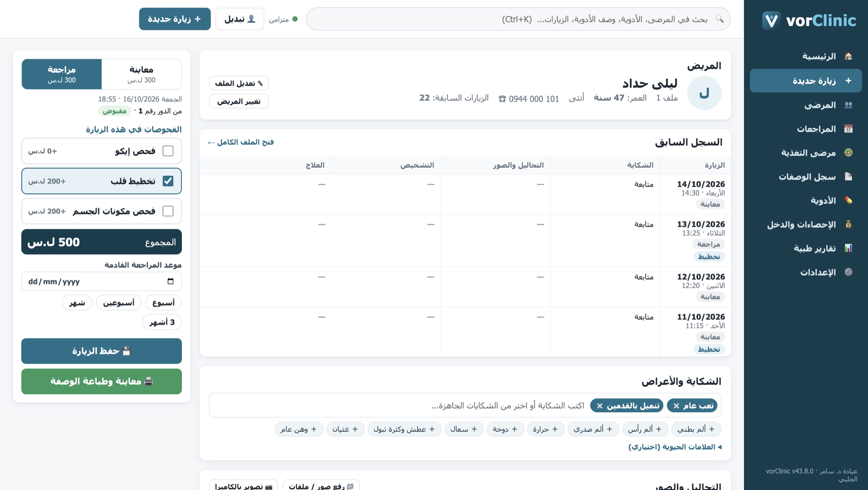Click the top زيارة جديدة button
This screenshot has width=868, height=490.
click(175, 19)
